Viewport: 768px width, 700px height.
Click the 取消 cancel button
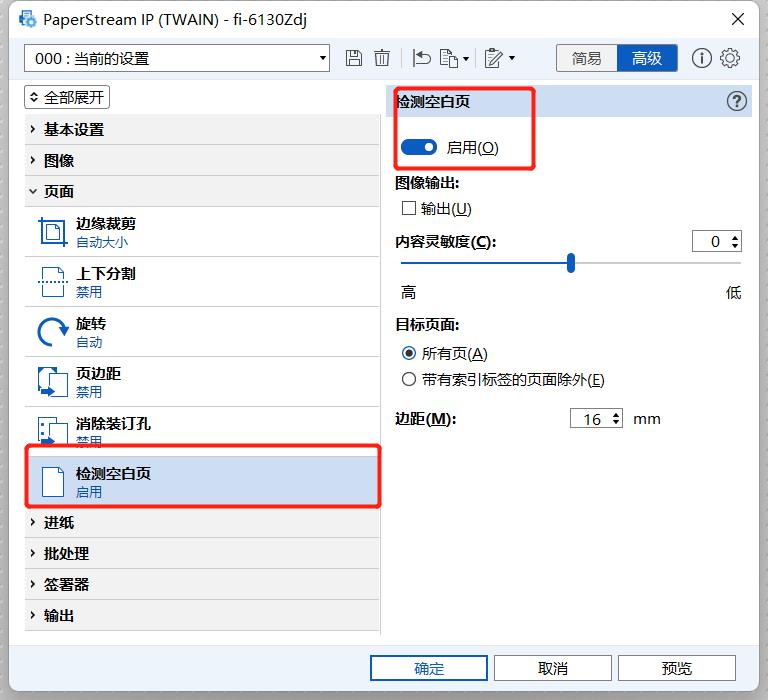(x=552, y=668)
